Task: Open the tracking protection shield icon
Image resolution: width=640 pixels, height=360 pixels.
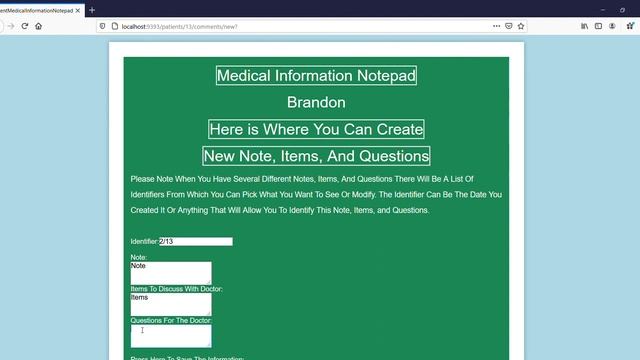Action: 102,26
